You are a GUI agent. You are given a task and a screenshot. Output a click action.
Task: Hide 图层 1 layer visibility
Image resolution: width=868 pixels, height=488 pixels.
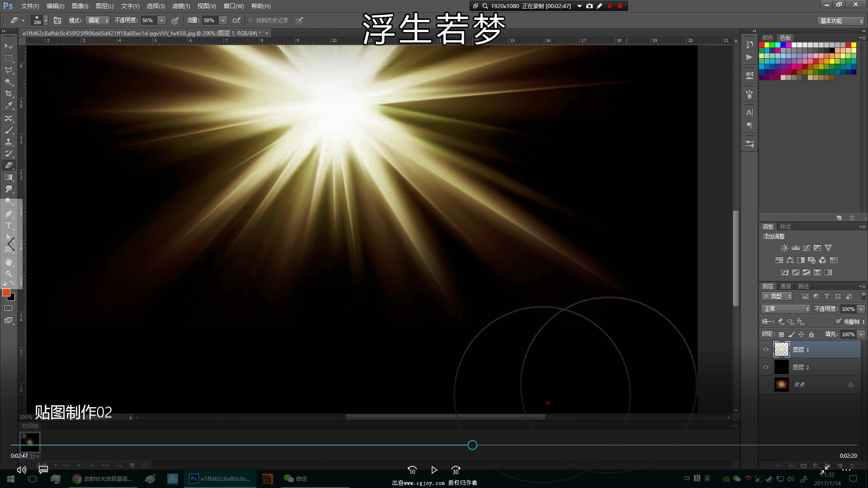[766, 349]
